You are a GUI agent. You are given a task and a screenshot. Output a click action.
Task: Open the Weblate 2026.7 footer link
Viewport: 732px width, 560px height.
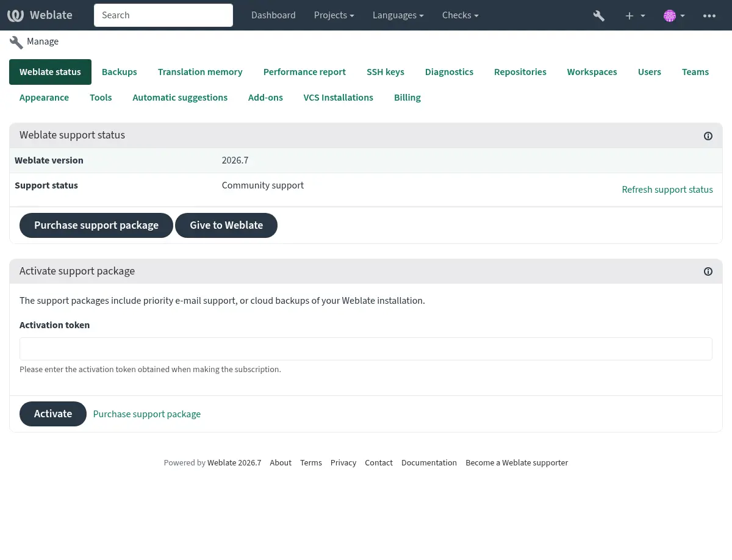coord(234,463)
